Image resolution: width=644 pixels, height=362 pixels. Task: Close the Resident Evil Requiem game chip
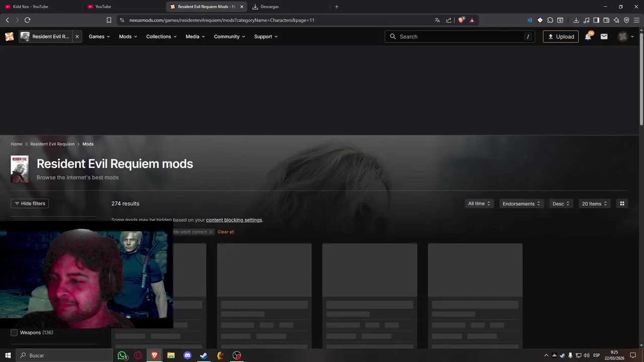click(77, 37)
